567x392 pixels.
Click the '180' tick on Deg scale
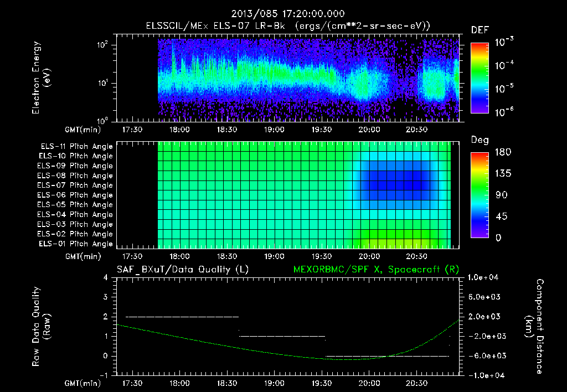(503, 152)
